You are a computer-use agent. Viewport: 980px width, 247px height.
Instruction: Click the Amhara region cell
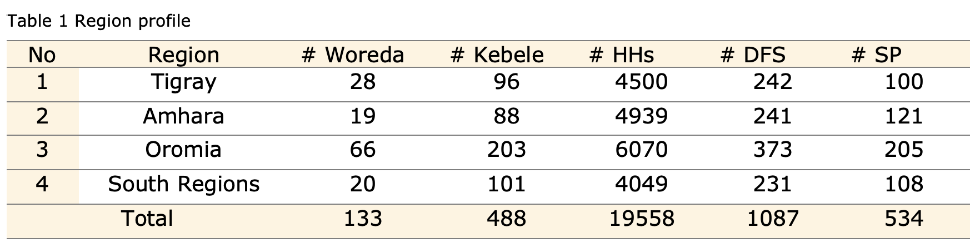pyautogui.click(x=183, y=116)
